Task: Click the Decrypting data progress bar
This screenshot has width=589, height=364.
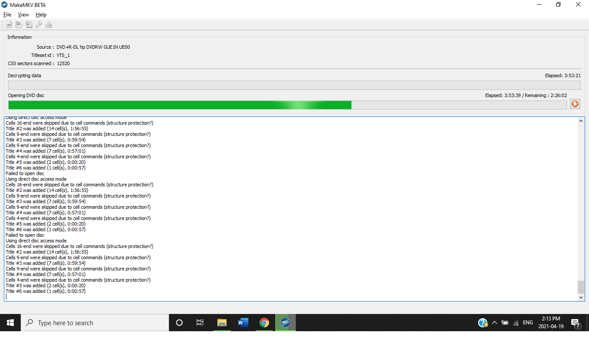Action: [294, 85]
